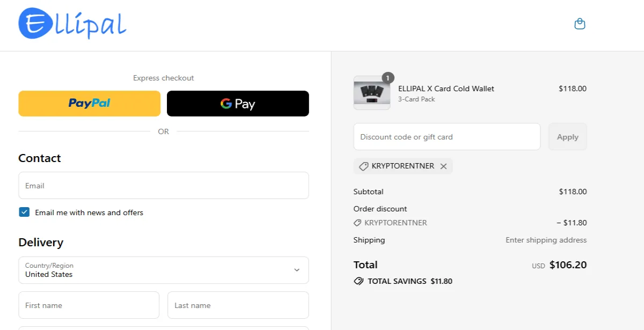
Task: Click the ELLIPAL X Card product thumbnail
Action: point(371,93)
